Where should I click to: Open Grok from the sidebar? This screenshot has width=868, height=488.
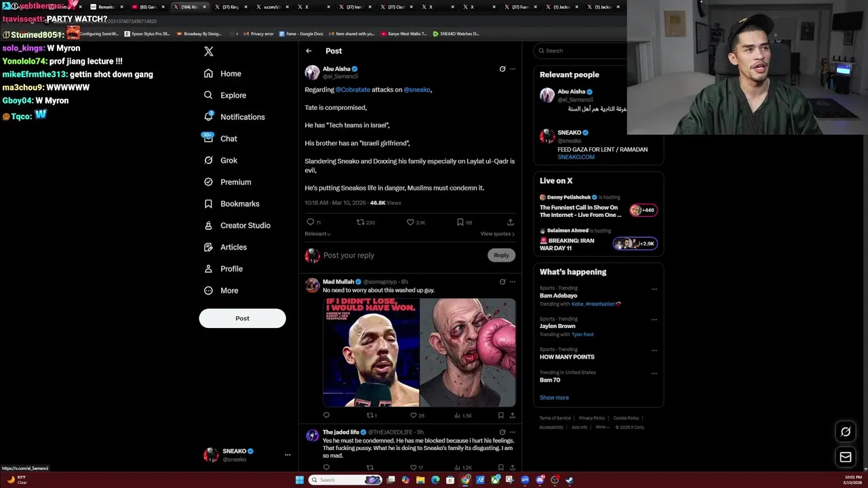click(220, 160)
